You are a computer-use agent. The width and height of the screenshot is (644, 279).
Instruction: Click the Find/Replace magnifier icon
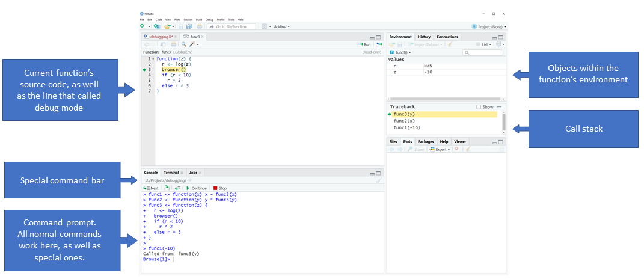(x=184, y=44)
